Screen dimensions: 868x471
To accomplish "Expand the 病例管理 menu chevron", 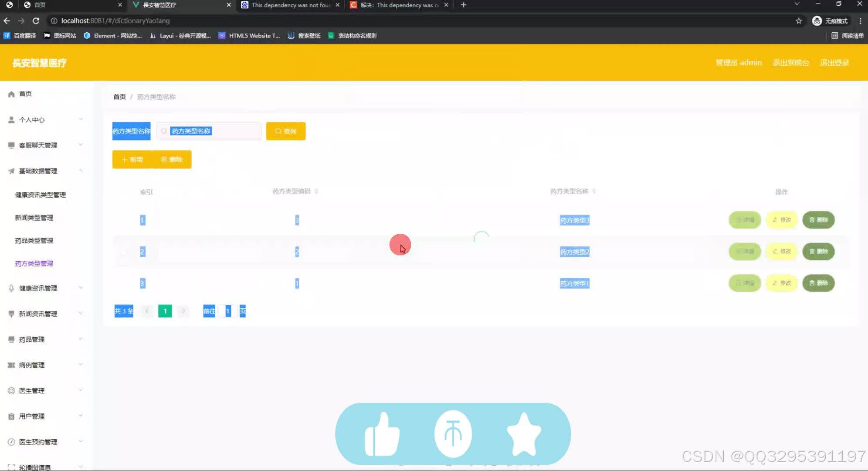I will [x=81, y=365].
